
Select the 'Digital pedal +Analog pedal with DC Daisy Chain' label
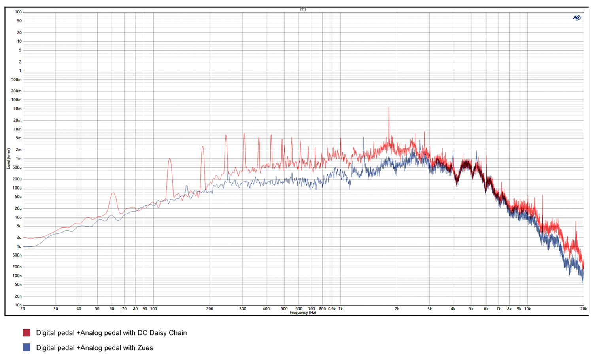111,333
